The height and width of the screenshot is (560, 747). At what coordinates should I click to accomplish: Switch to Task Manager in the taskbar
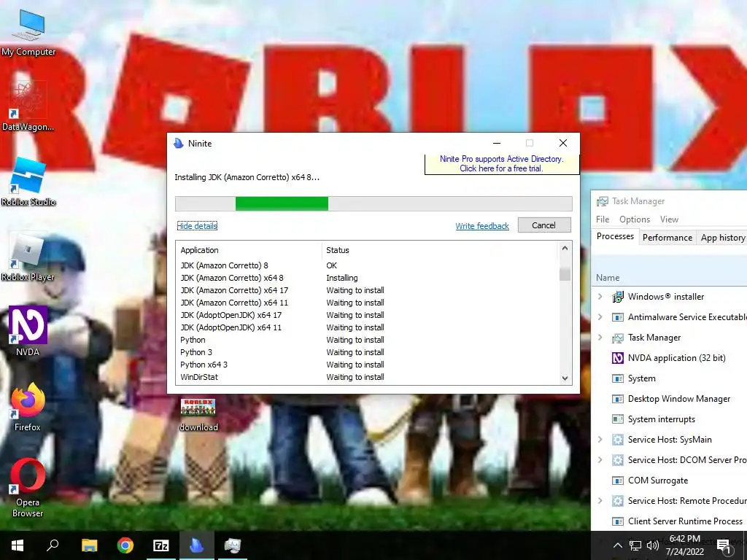(233, 545)
